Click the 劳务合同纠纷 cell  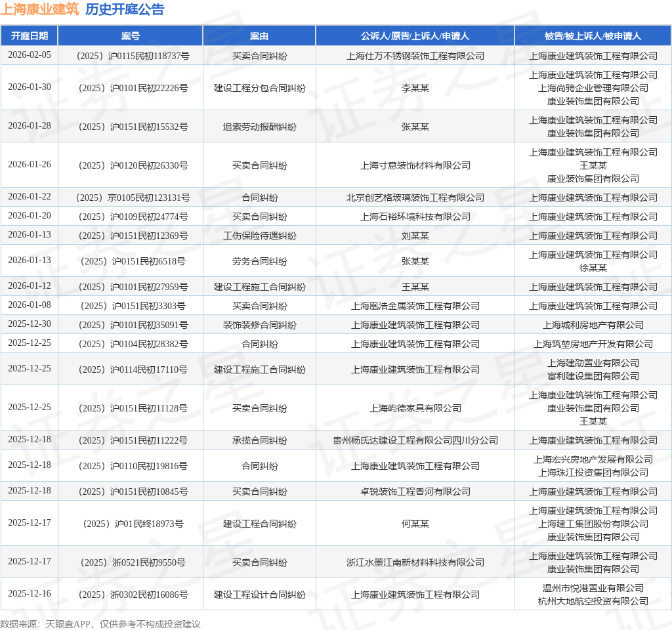point(259,261)
